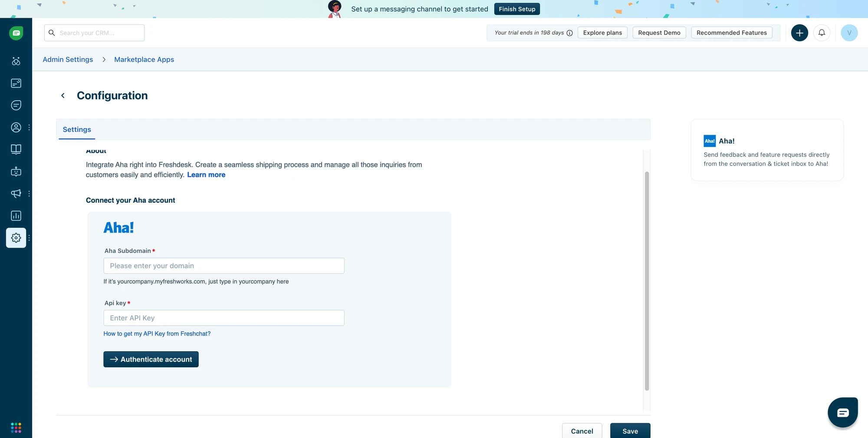Open the bot builder sidebar icon

[x=16, y=172]
